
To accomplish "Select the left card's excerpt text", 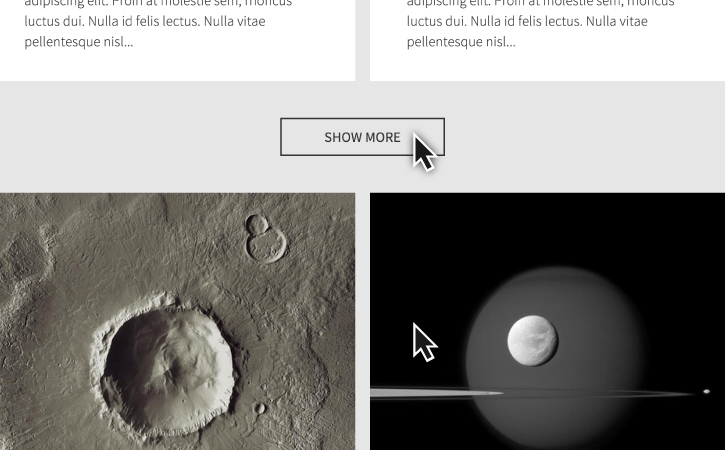I will (158, 22).
